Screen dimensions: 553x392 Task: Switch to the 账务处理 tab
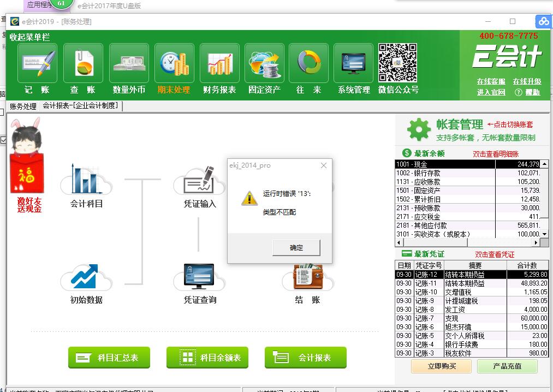(x=23, y=106)
